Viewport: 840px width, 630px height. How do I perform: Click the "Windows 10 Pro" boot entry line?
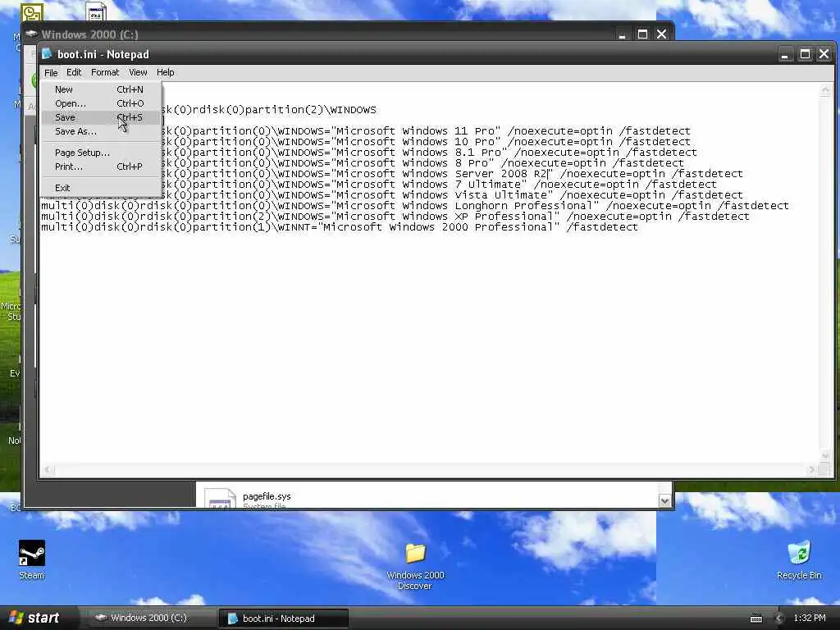426,142
